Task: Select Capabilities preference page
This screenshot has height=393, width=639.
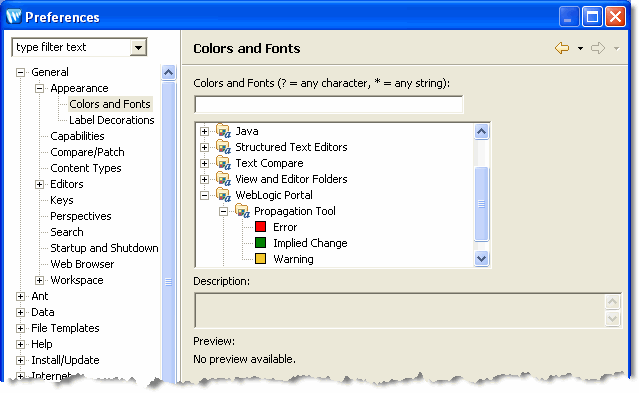Action: coord(77,136)
